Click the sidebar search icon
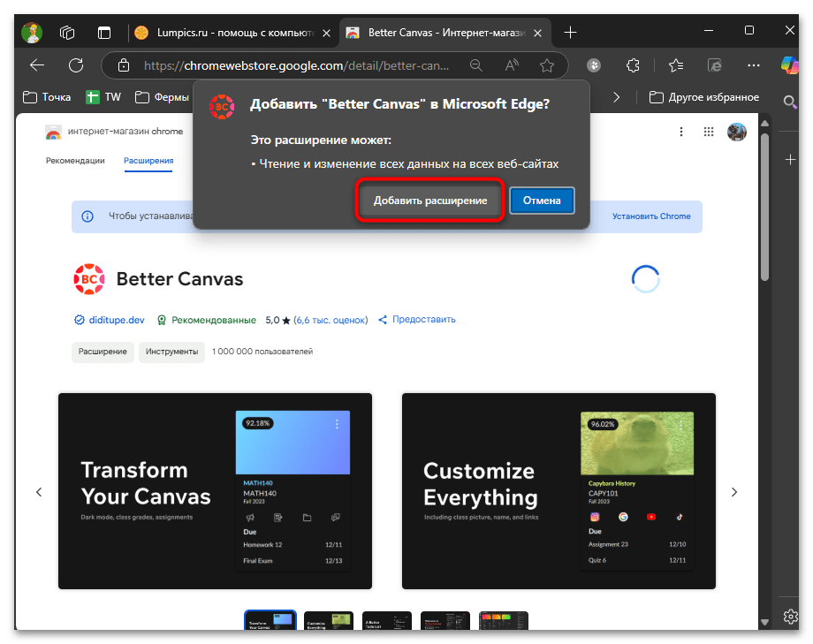Image resolution: width=813 pixels, height=644 pixels. coord(789,102)
